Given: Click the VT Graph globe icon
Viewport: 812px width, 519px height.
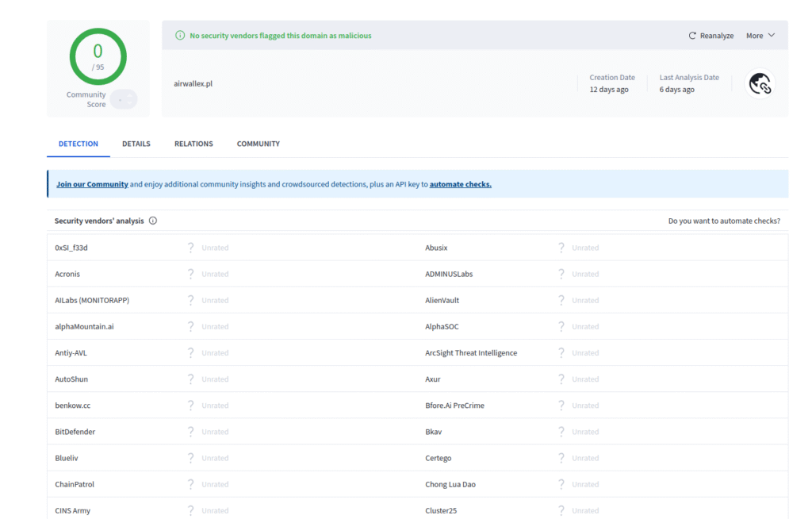Looking at the screenshot, I should click(760, 83).
